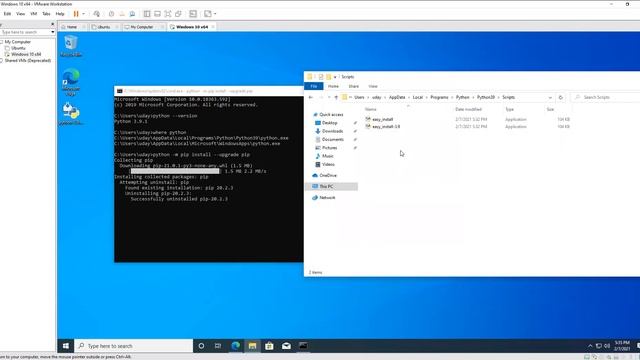This screenshot has width=640, height=360.
Task: Close the Windows 10 x64 tab
Action: (213, 27)
